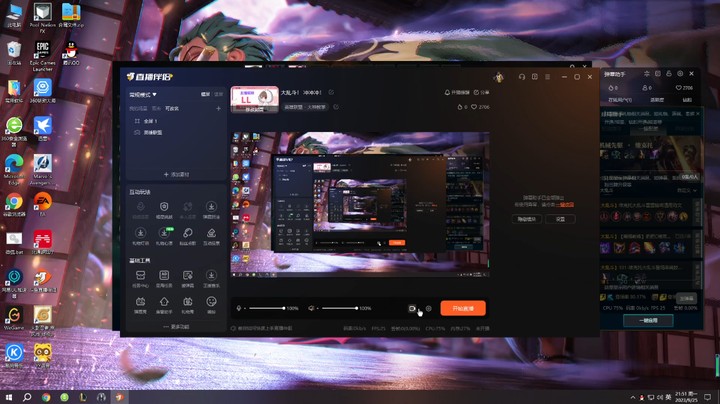
Task: Open the taskbar search icon
Action: 27,397
